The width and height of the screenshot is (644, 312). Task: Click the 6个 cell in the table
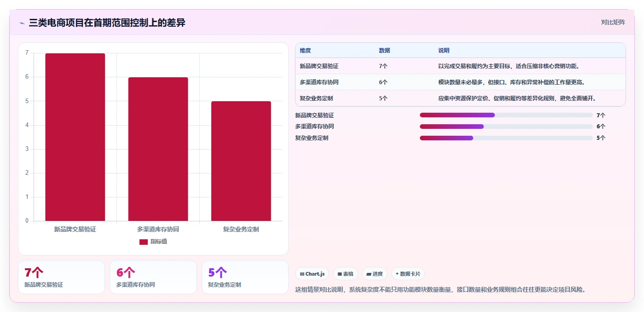point(383,82)
